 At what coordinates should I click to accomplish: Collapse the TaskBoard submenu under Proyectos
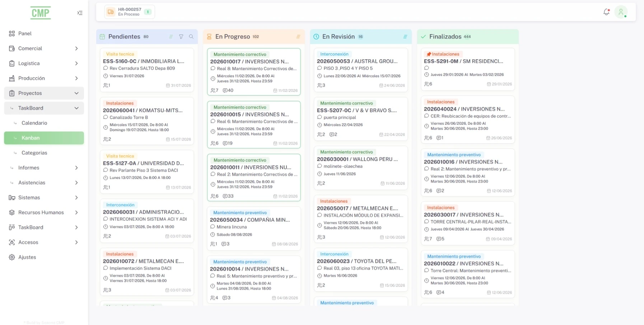76,108
